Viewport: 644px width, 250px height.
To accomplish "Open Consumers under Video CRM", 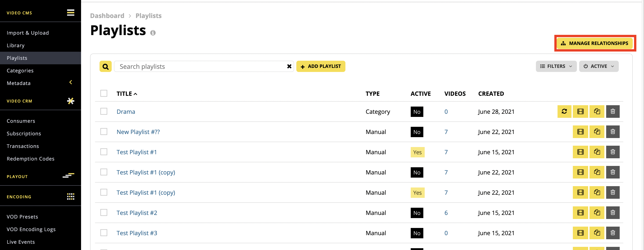I will point(21,121).
